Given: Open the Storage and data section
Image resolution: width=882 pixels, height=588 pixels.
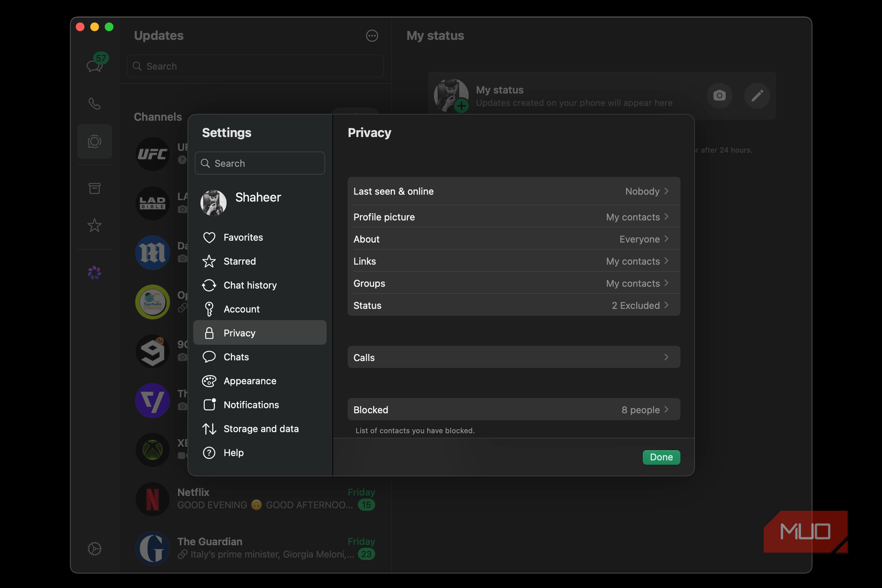Looking at the screenshot, I should (260, 429).
